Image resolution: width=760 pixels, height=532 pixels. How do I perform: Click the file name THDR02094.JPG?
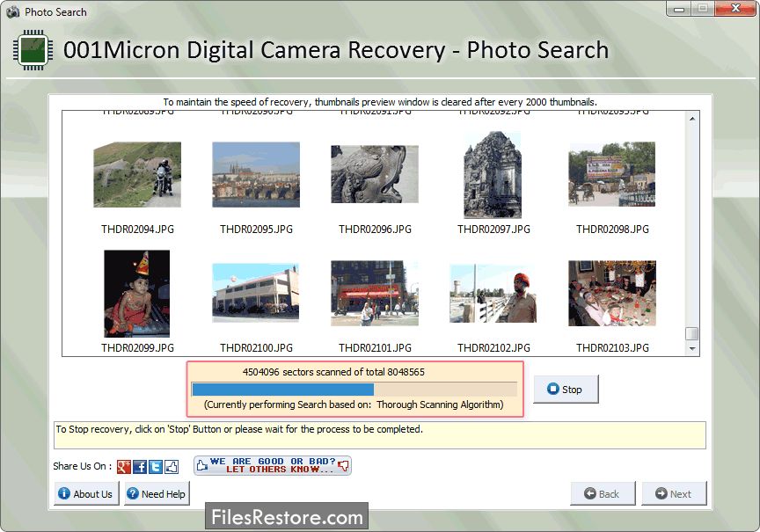click(137, 230)
